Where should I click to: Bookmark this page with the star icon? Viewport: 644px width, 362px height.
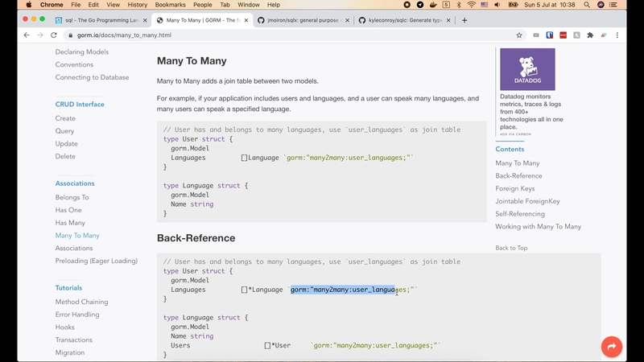[519, 35]
